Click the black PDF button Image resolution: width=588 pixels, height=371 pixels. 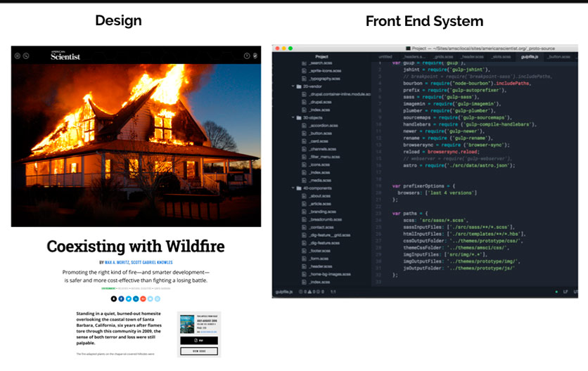pos(198,340)
